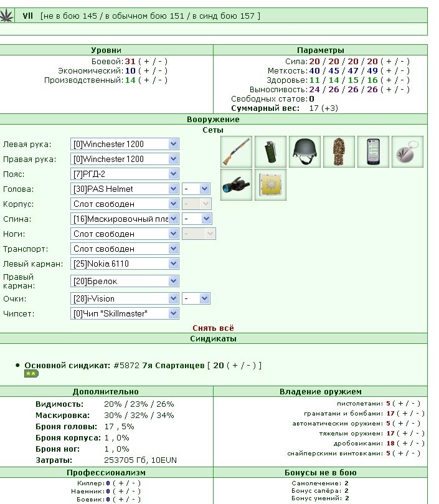Click the Маскировка 30% / 32% / 34% value
The image size is (439, 504).
tap(139, 416)
